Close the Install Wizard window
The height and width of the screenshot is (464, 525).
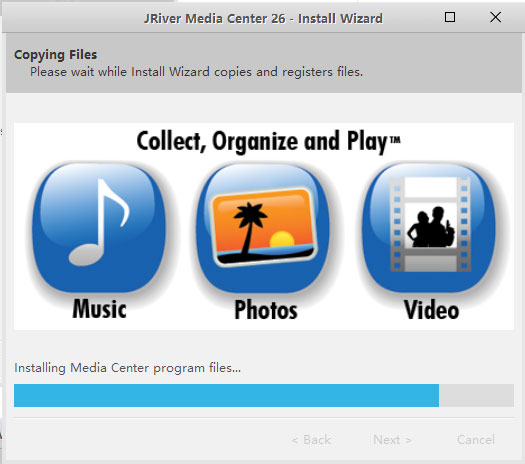point(496,17)
